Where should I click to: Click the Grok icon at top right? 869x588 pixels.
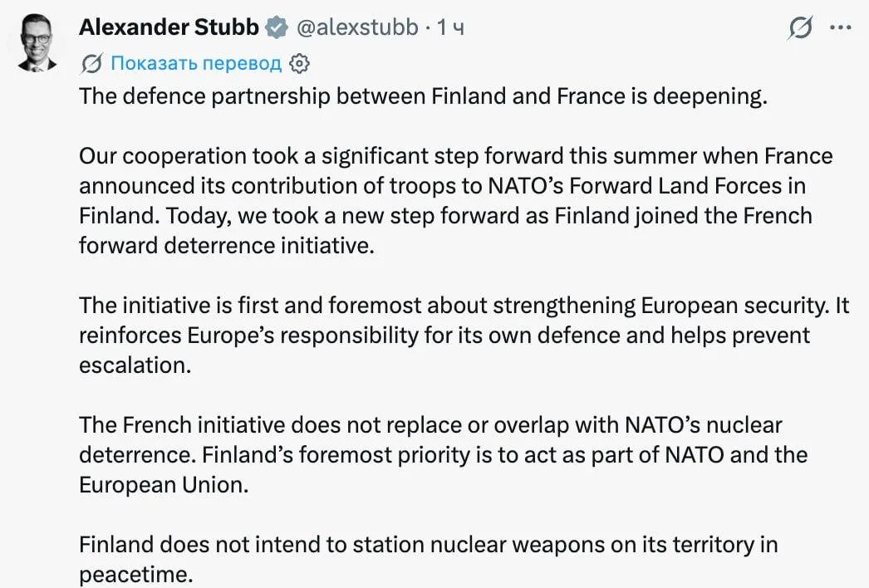(800, 27)
